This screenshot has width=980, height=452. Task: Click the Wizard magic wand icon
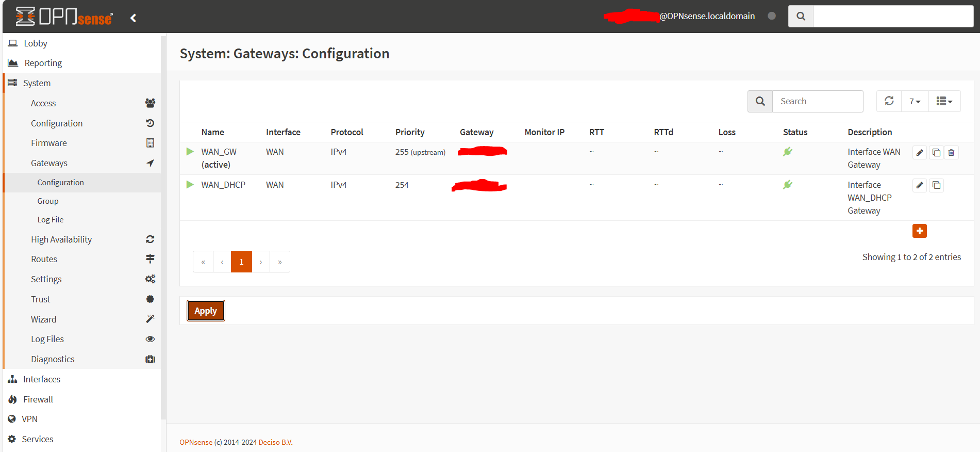[x=150, y=319]
